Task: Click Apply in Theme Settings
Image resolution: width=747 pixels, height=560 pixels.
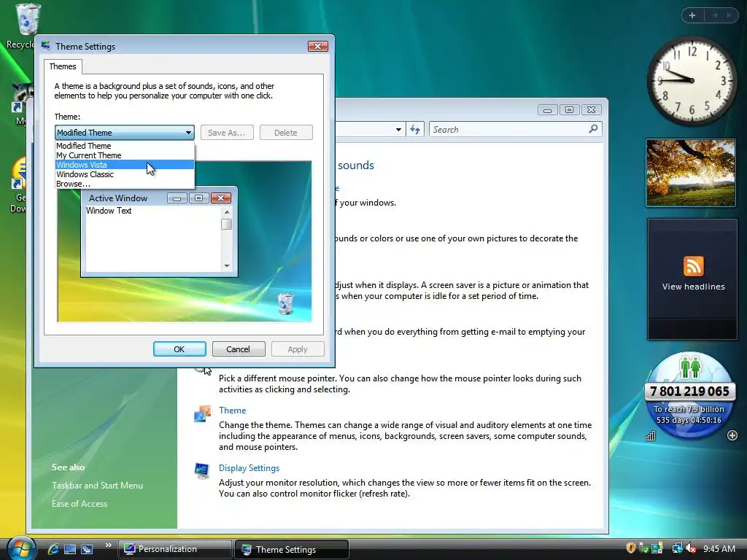Action: tap(298, 349)
